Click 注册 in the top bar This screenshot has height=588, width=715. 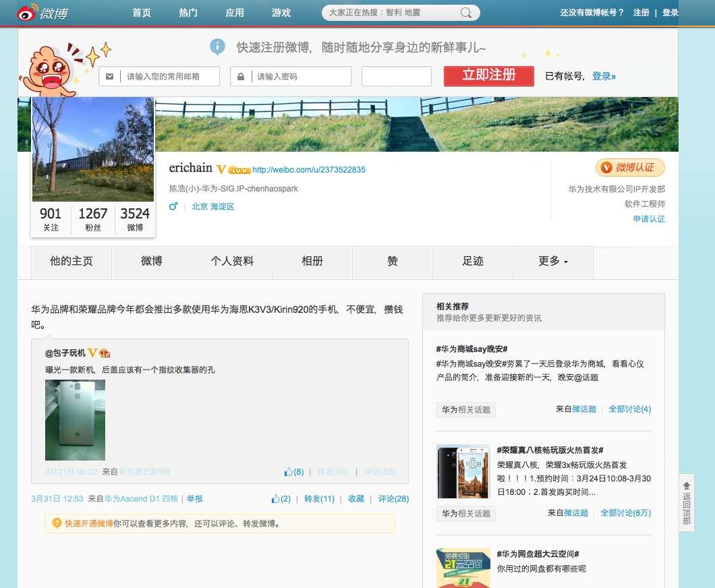pyautogui.click(x=641, y=13)
